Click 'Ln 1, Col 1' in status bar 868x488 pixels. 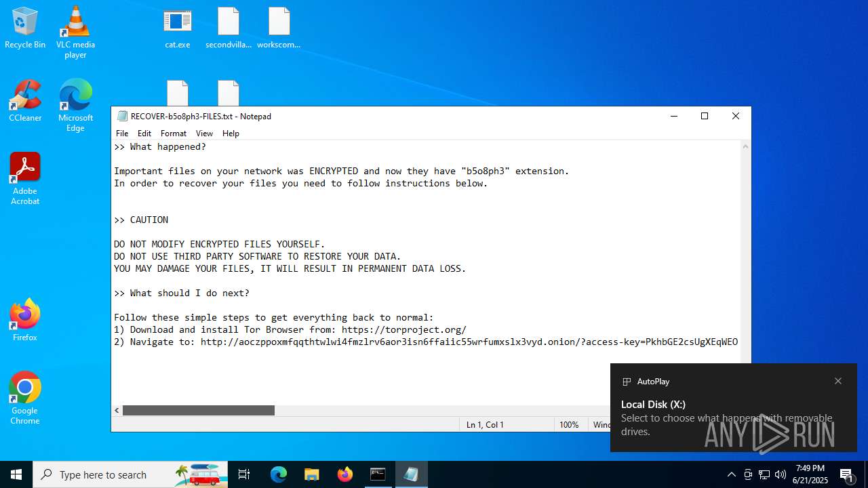(x=485, y=425)
